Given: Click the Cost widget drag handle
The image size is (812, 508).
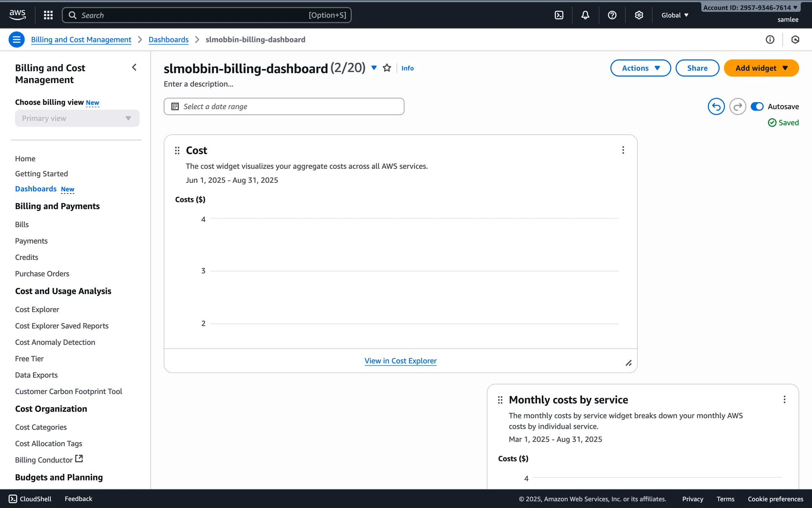Looking at the screenshot, I should click(177, 151).
